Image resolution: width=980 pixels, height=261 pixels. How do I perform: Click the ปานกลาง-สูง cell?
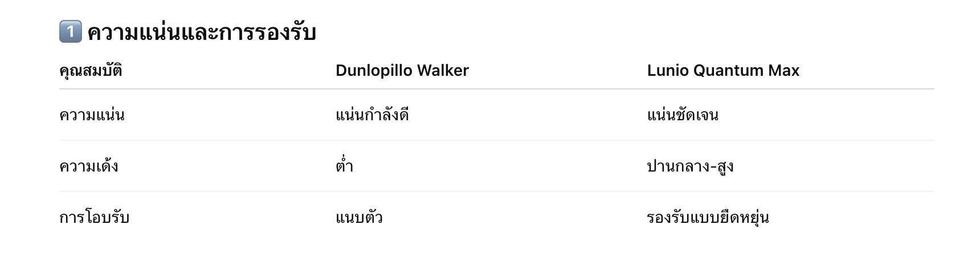click(x=690, y=166)
